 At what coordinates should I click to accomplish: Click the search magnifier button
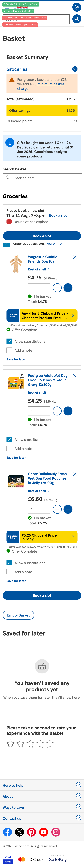(x=77, y=19)
